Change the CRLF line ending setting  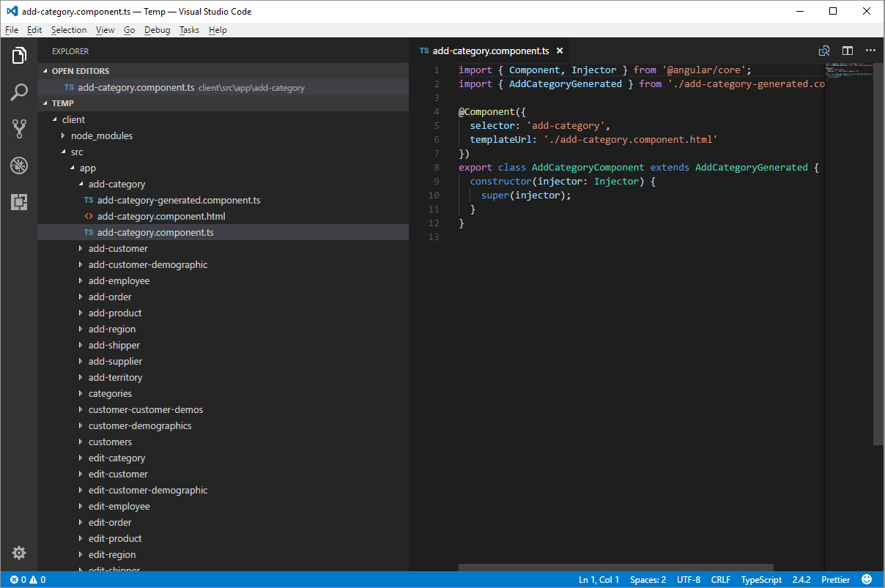[720, 579]
